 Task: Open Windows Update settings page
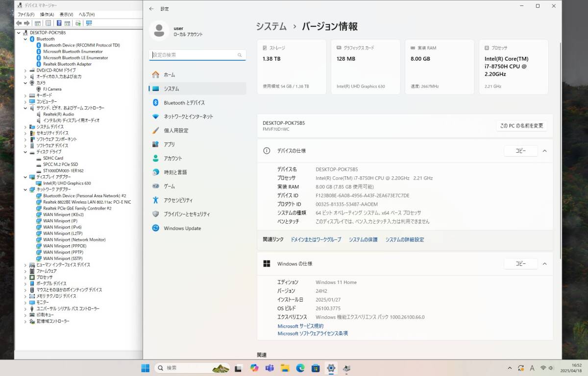197,228
